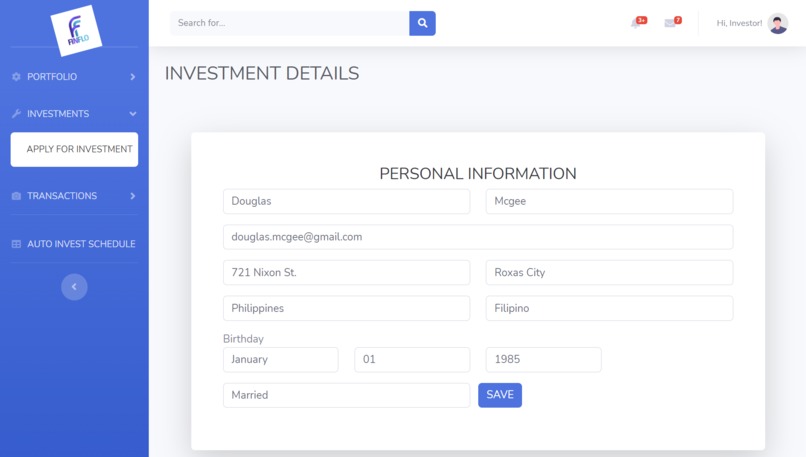Viewport: 806px width, 457px height.
Task: Click the street address field 721 Nixon St.
Action: 346,272
